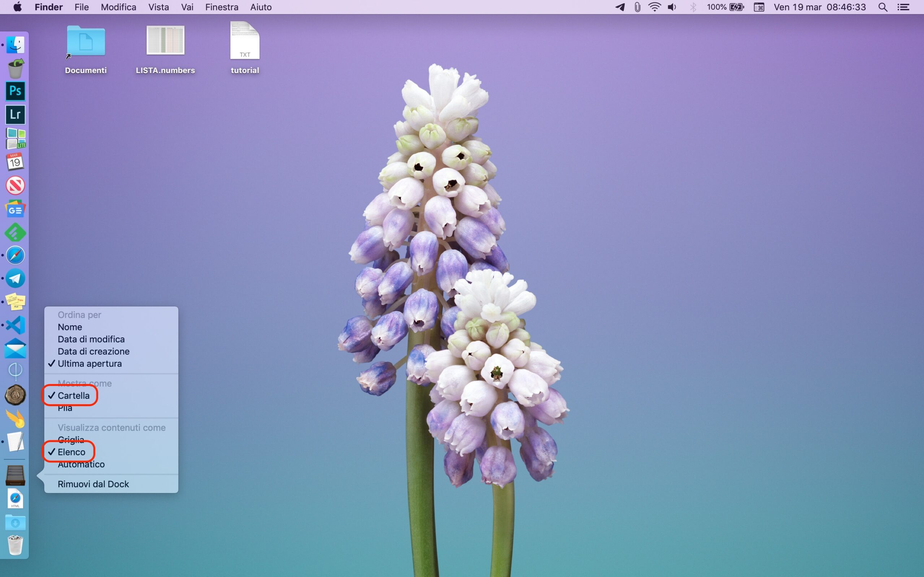Screen dimensions: 924x577
Task: Launch Lightroom from the Dock
Action: (15, 114)
